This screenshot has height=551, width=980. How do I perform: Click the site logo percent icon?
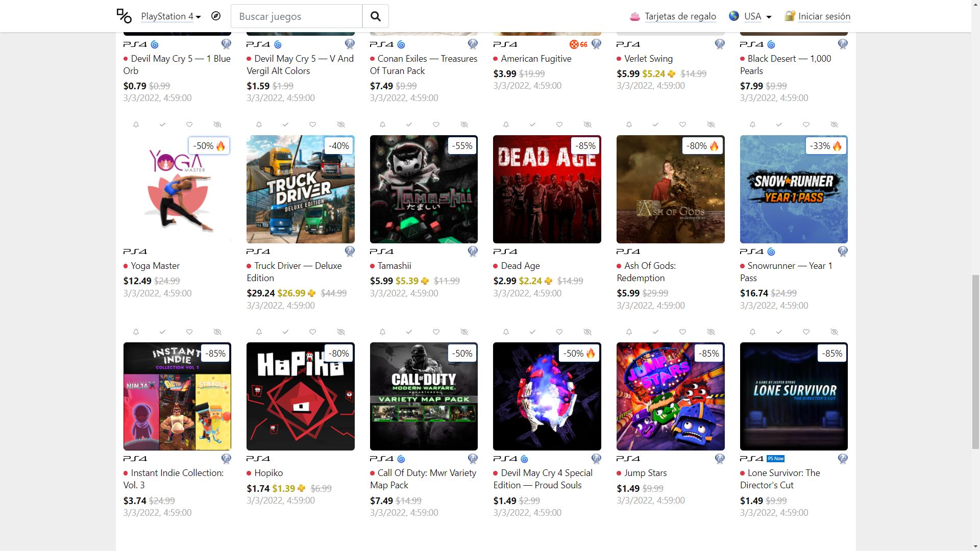[x=124, y=16]
